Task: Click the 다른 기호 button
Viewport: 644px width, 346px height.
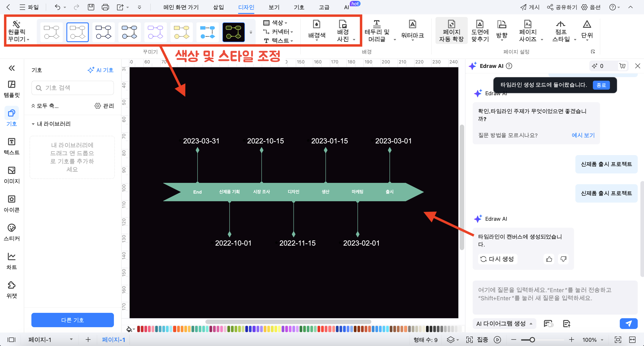Action: pyautogui.click(x=72, y=320)
